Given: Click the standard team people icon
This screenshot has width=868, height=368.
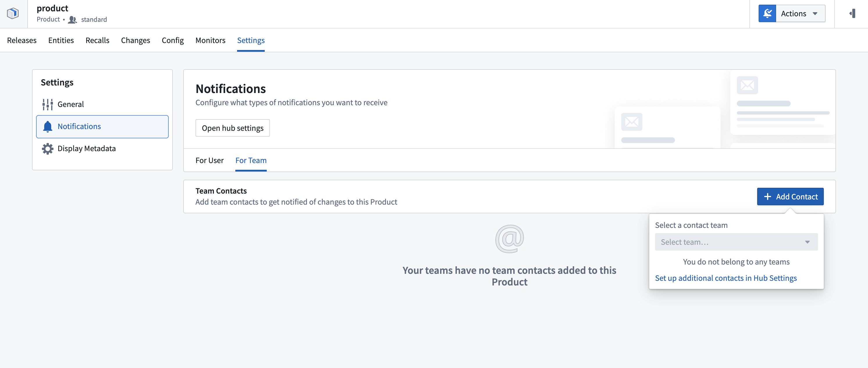Looking at the screenshot, I should tap(72, 19).
